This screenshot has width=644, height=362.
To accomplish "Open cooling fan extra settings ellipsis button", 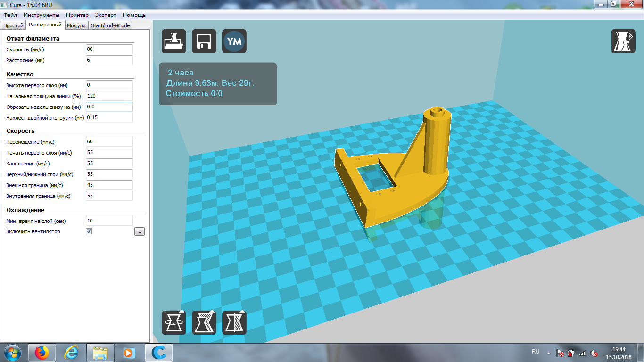I will pyautogui.click(x=140, y=231).
